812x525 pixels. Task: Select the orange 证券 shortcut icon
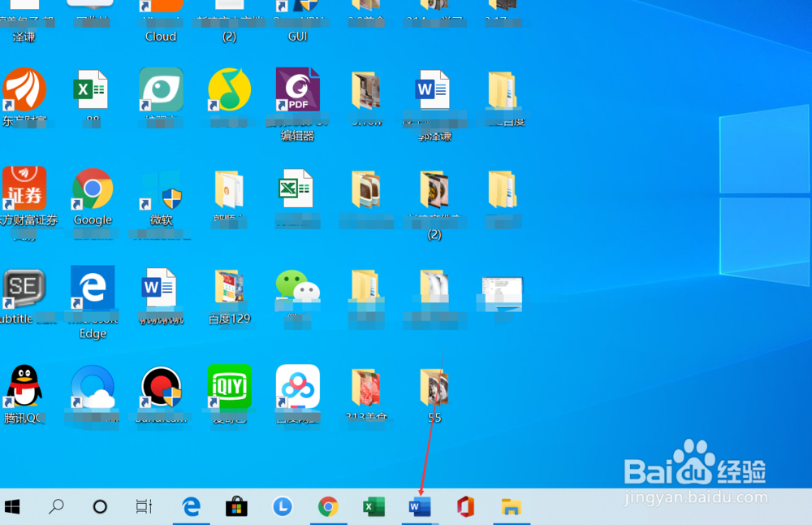pos(24,189)
